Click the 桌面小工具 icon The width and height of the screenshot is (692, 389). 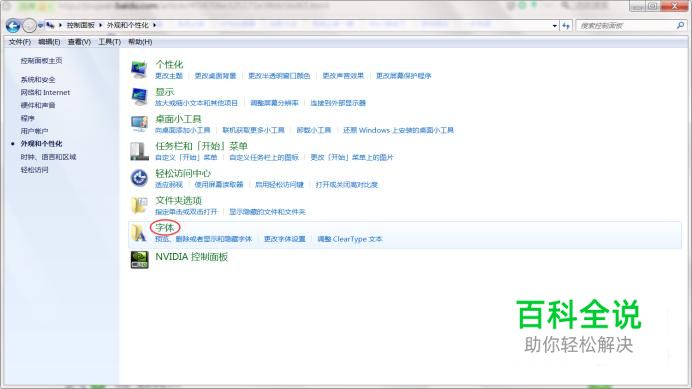(139, 124)
